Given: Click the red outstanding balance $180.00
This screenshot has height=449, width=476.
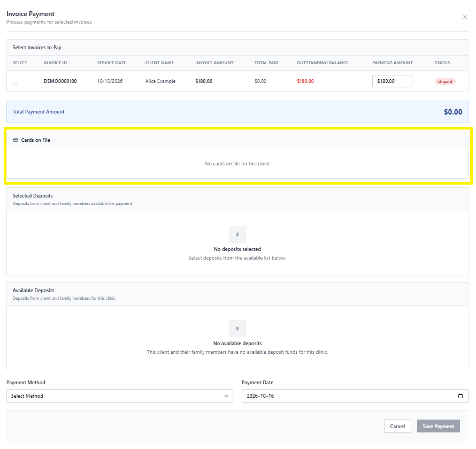Looking at the screenshot, I should click(x=305, y=81).
